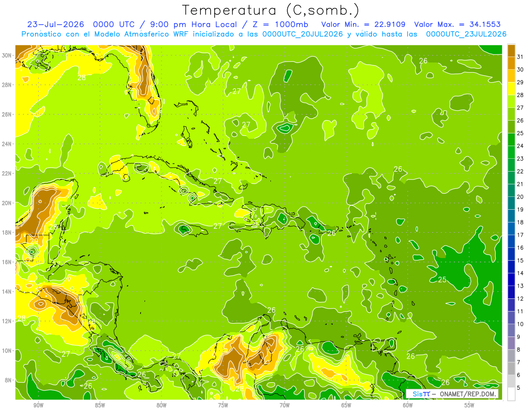Click the 14N latitude label
Image resolution: width=532 pixels, height=411 pixels.
(x=7, y=291)
